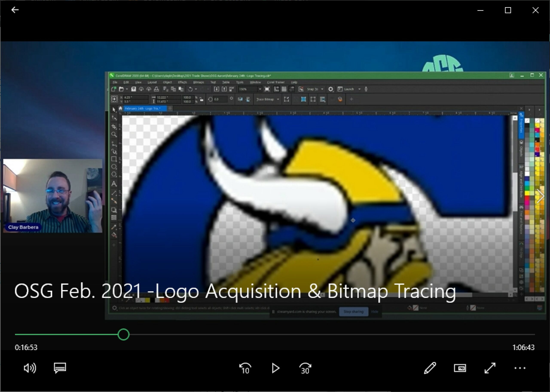Open the Open-file dropdown arrow in CorelDRAW

point(127,89)
